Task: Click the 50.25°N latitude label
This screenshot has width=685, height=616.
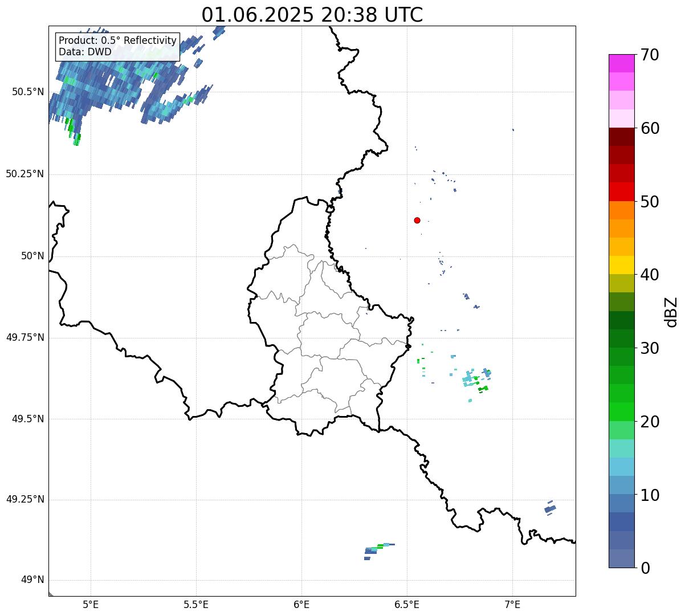Action: tap(25, 174)
